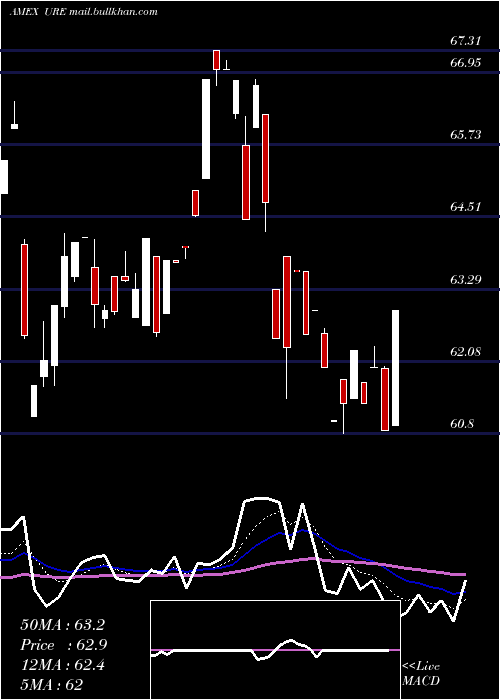Click the '<<Live MACD' label
Image resolution: width=500 pixels, height=700 pixels.
click(x=421, y=673)
